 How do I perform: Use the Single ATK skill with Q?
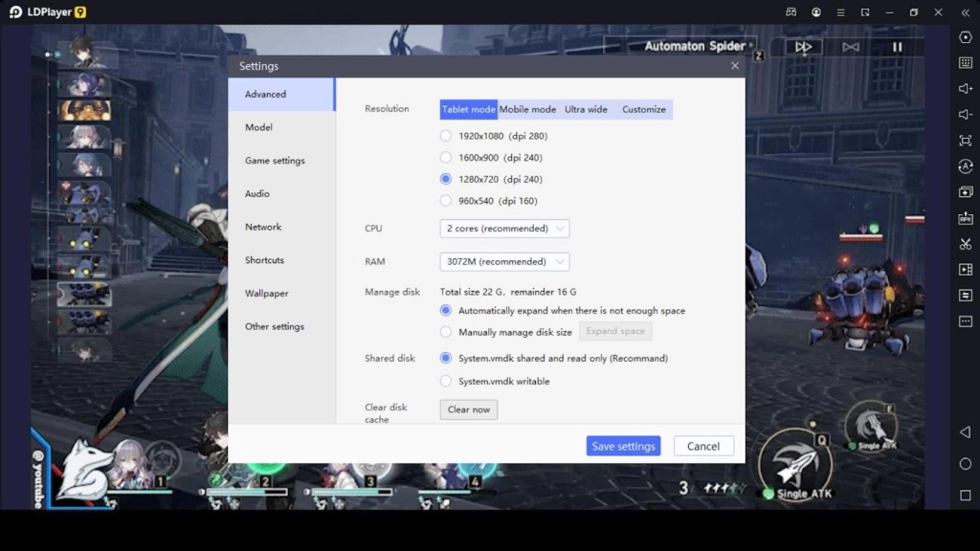[795, 466]
